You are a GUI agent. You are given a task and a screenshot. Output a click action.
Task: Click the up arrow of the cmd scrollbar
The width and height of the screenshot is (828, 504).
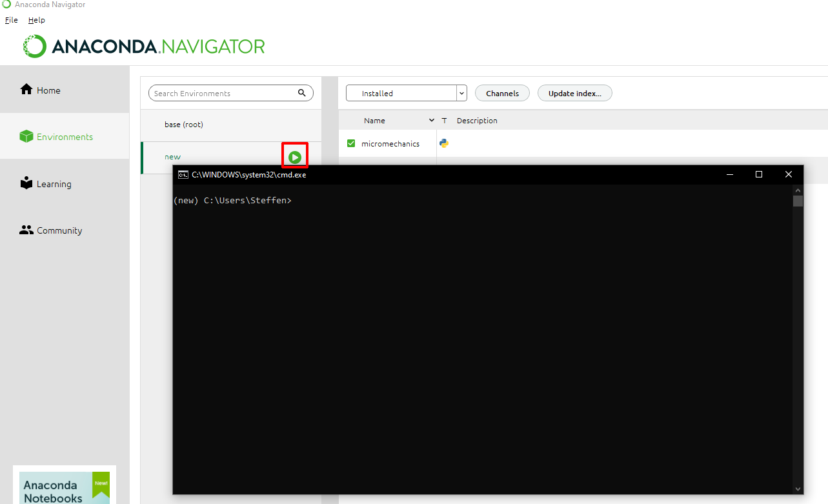pyautogui.click(x=798, y=190)
